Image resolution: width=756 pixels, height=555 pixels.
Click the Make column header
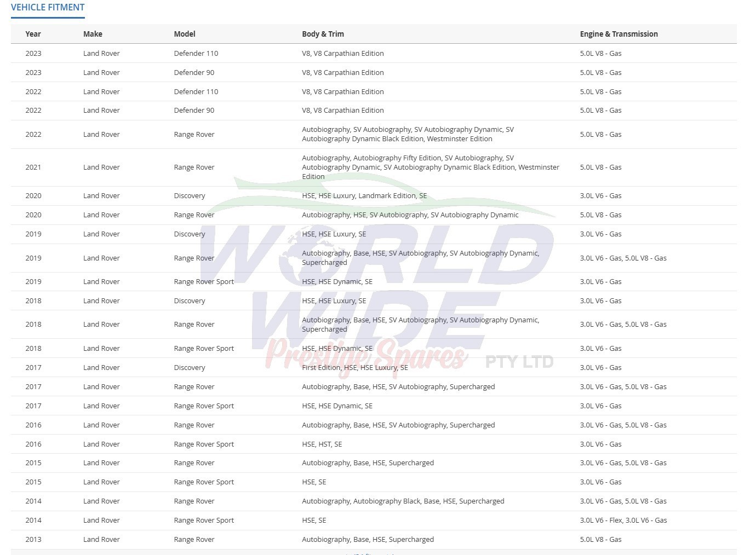pos(93,34)
